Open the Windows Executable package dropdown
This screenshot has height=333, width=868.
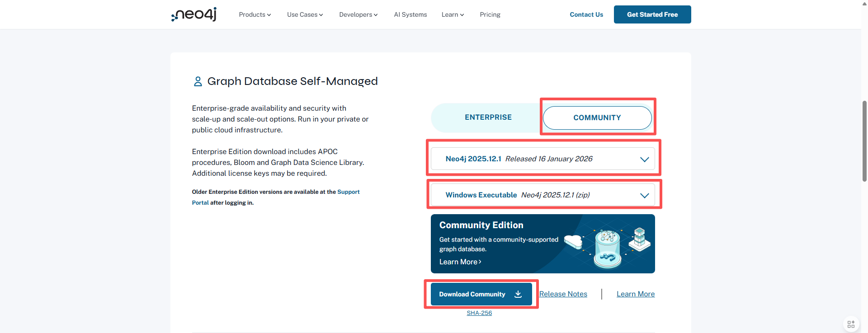[542, 195]
